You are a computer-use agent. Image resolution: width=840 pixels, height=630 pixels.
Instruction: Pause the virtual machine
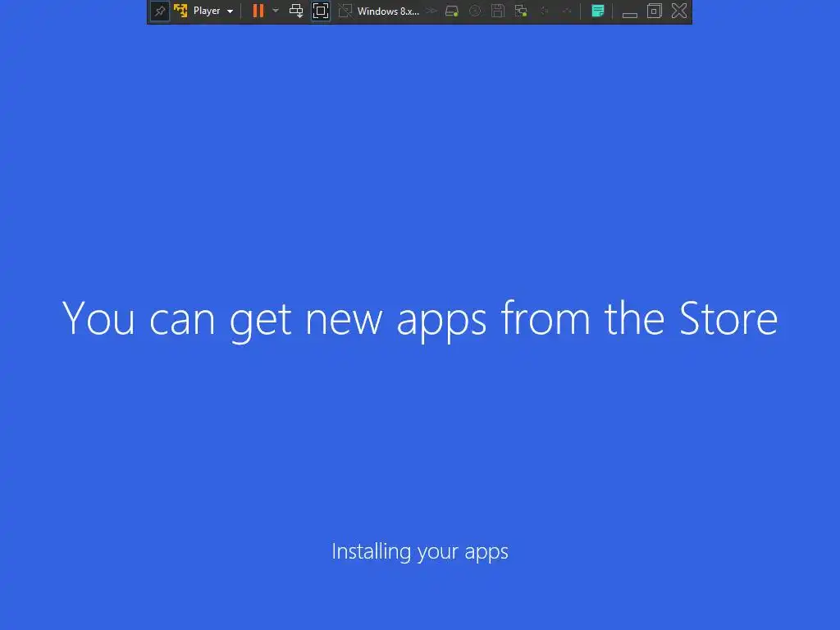[x=258, y=11]
